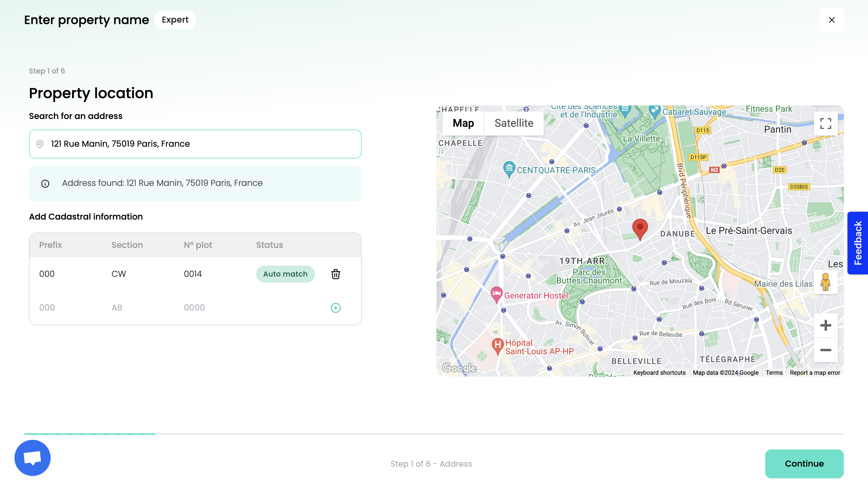This screenshot has height=488, width=868.
Task: Open Report a map error link
Action: [x=814, y=373]
